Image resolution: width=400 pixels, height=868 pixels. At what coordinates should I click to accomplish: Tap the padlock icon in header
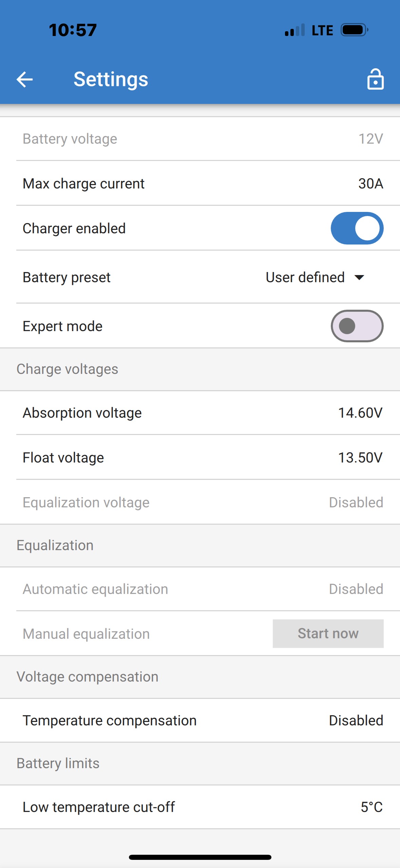pyautogui.click(x=375, y=79)
